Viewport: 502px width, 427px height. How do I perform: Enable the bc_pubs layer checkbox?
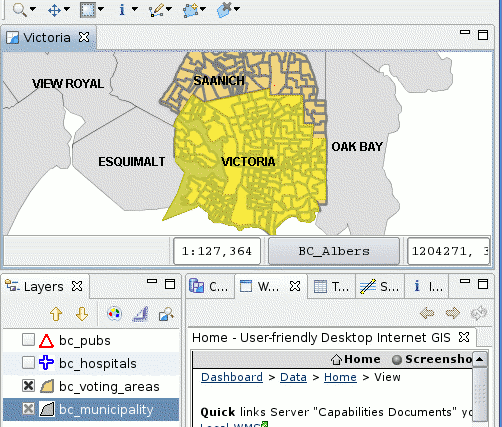tap(28, 340)
